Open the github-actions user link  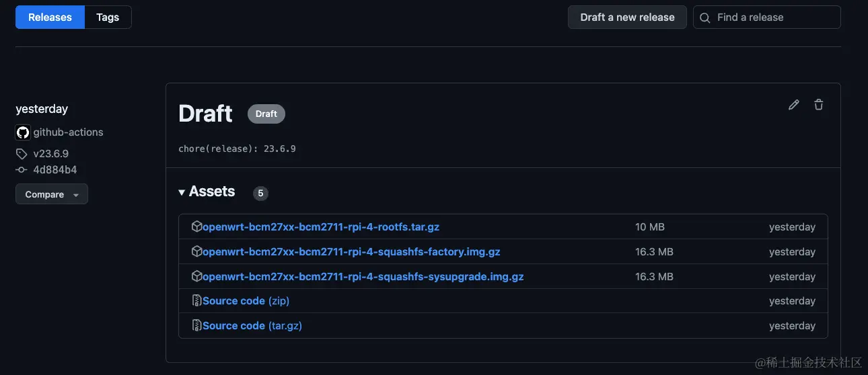click(x=69, y=132)
